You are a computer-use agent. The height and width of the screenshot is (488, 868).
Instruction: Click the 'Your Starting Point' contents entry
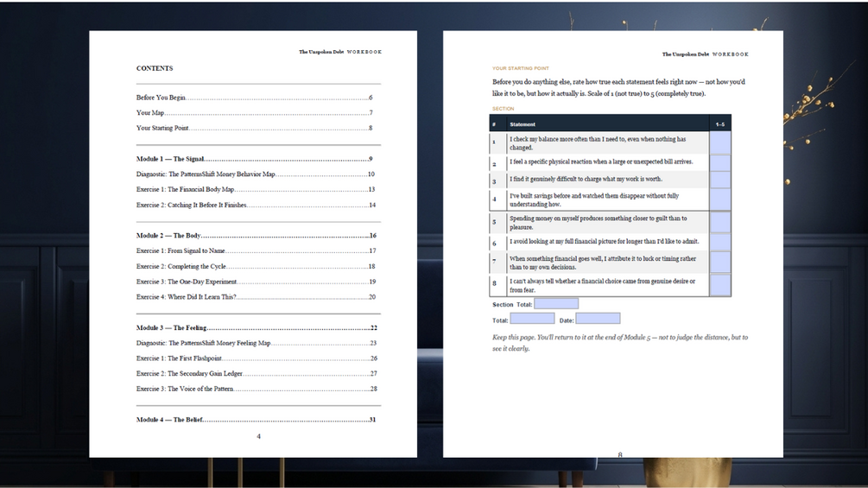(255, 128)
